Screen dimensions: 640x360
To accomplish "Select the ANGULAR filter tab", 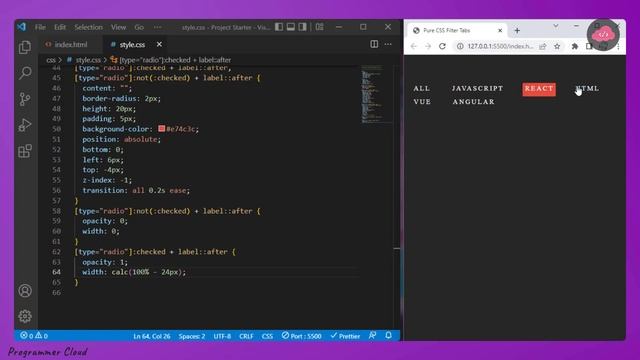I will [473, 102].
